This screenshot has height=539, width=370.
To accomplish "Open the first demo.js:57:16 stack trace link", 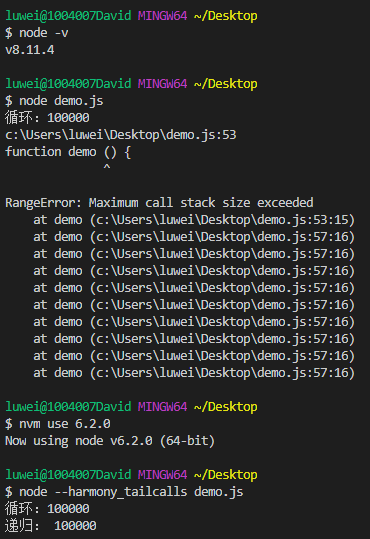I will 222,237.
